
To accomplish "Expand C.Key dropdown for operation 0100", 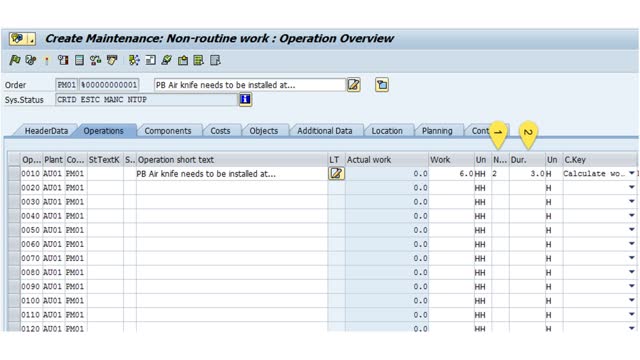I will pyautogui.click(x=631, y=300).
